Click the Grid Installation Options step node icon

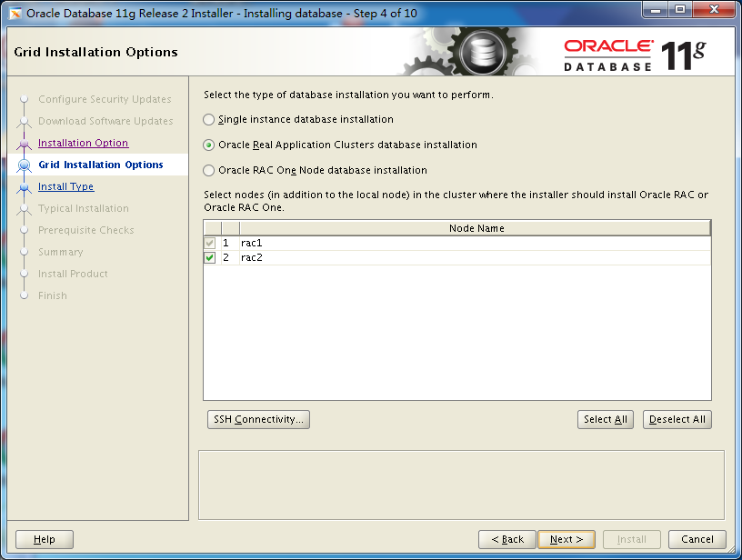[x=25, y=165]
